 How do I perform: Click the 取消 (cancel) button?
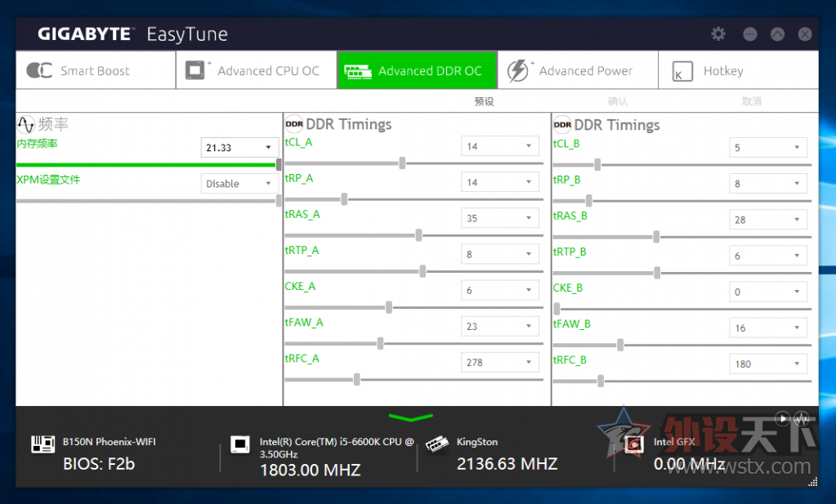pyautogui.click(x=752, y=101)
